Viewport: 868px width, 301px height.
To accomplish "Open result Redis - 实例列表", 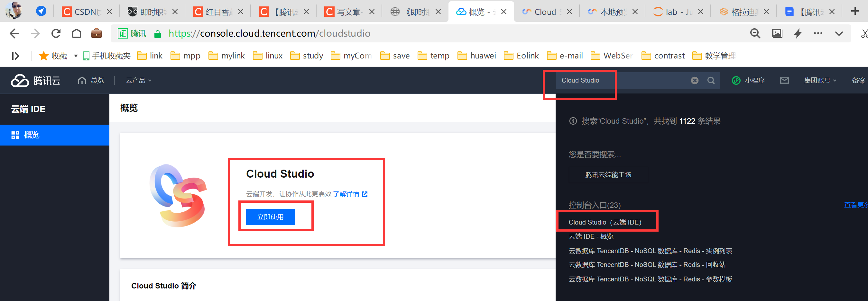I will tap(650, 251).
